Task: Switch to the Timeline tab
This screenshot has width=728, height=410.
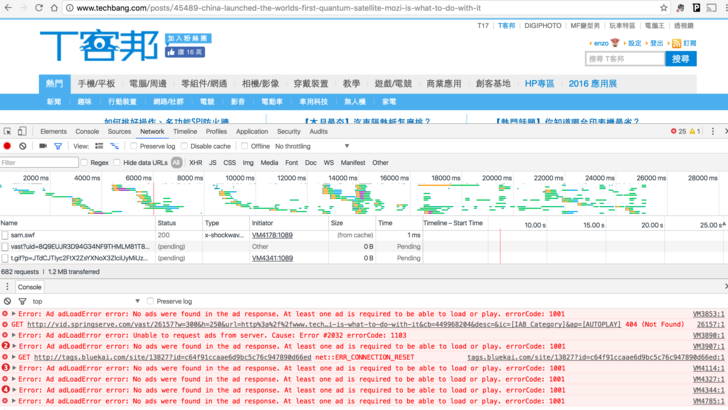Action: [x=185, y=131]
